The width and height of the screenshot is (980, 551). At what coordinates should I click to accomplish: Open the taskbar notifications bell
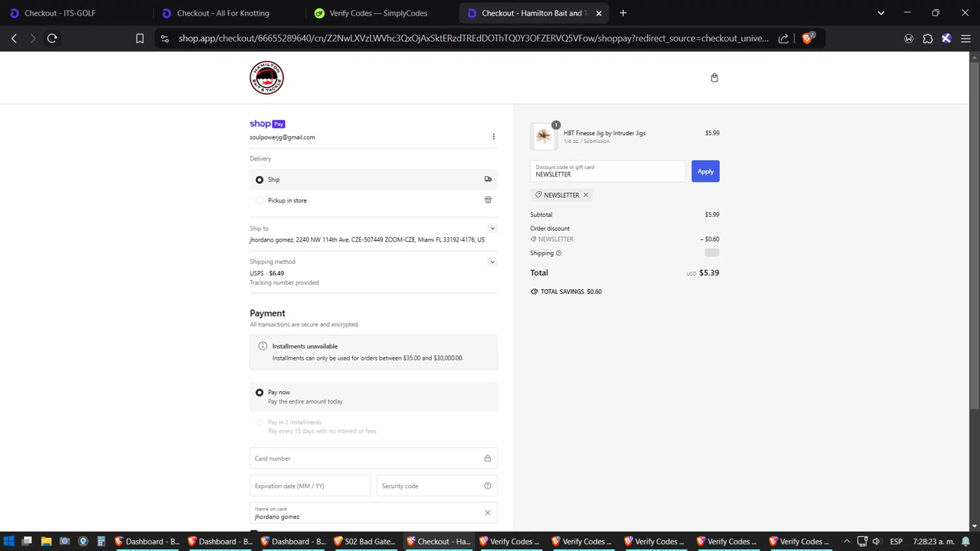[966, 541]
